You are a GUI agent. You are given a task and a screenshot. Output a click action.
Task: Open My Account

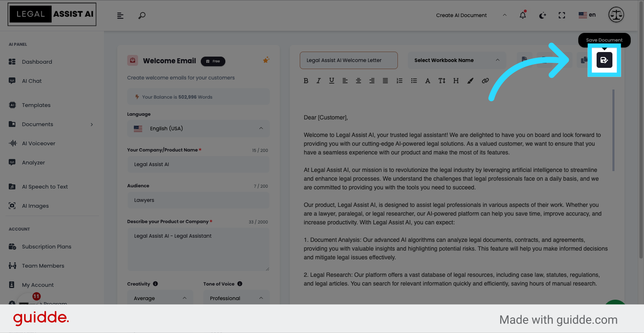coord(38,285)
